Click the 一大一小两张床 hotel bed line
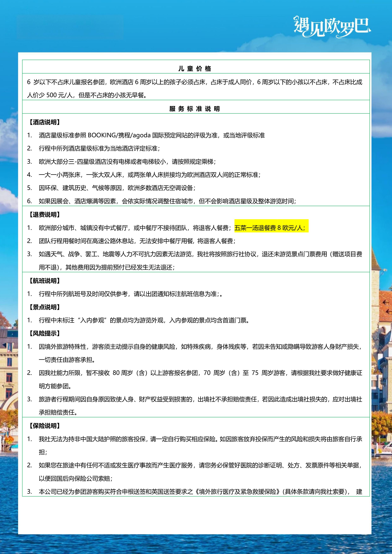The width and height of the screenshot is (392, 554). click(150, 175)
